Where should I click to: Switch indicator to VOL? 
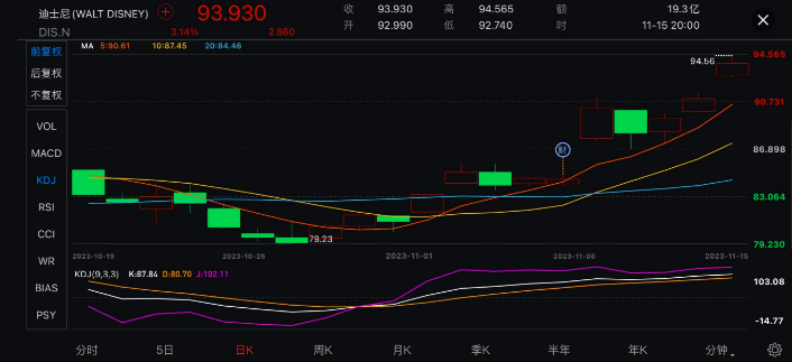pyautogui.click(x=46, y=126)
